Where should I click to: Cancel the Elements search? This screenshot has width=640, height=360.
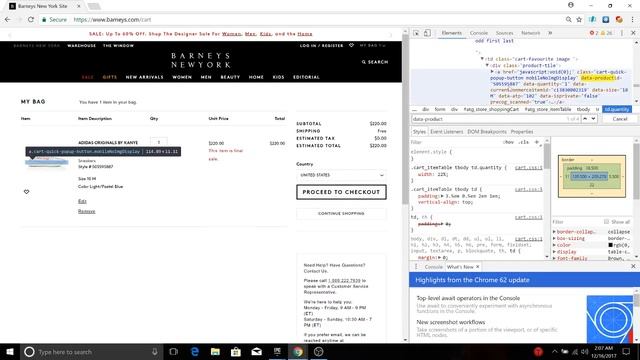click(x=620, y=119)
